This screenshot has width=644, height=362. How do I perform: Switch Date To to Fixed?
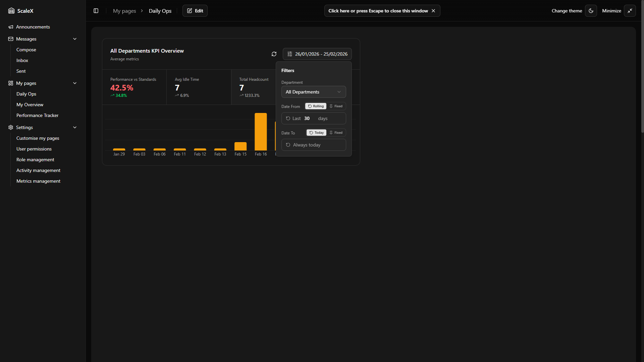click(x=336, y=133)
